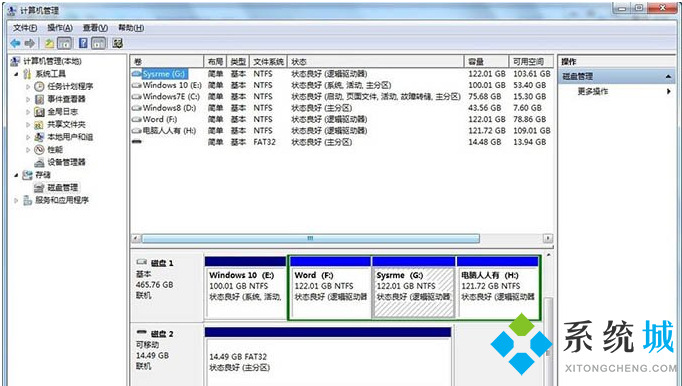Expand the 共享文件夹 node arrow
Screen dimensions: 682x386
point(28,124)
